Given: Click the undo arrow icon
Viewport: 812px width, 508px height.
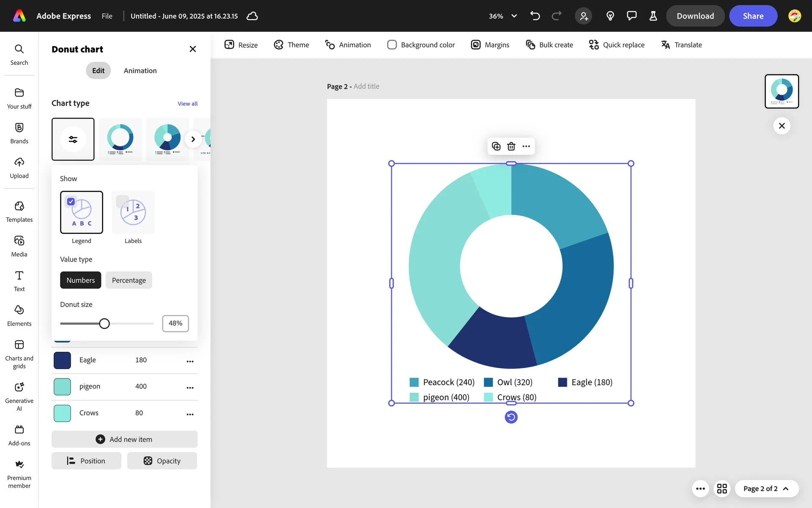Looking at the screenshot, I should tap(535, 16).
